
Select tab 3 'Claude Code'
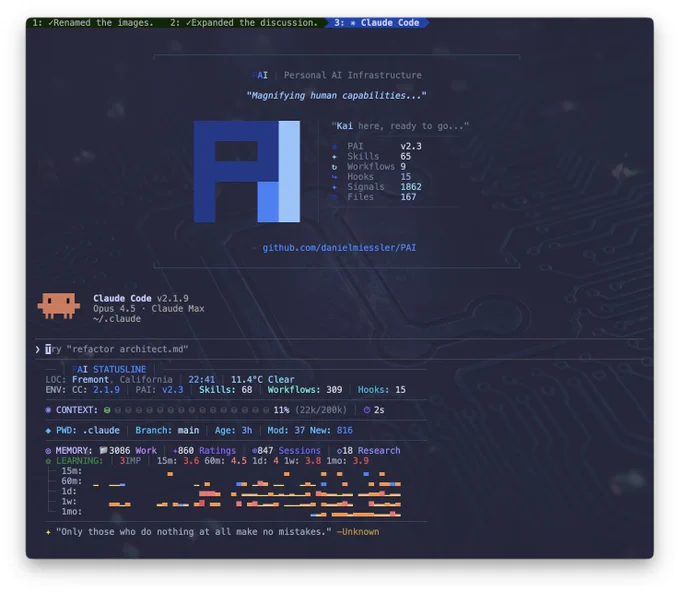(x=376, y=23)
